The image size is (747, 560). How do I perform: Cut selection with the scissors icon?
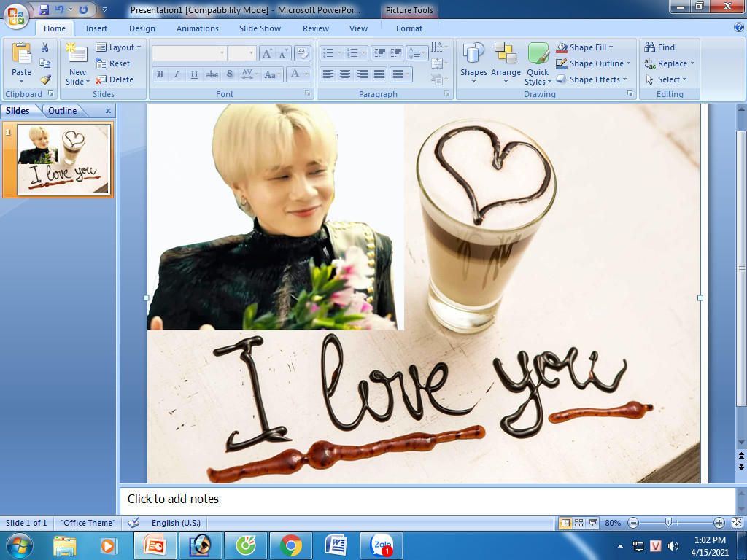pos(44,47)
